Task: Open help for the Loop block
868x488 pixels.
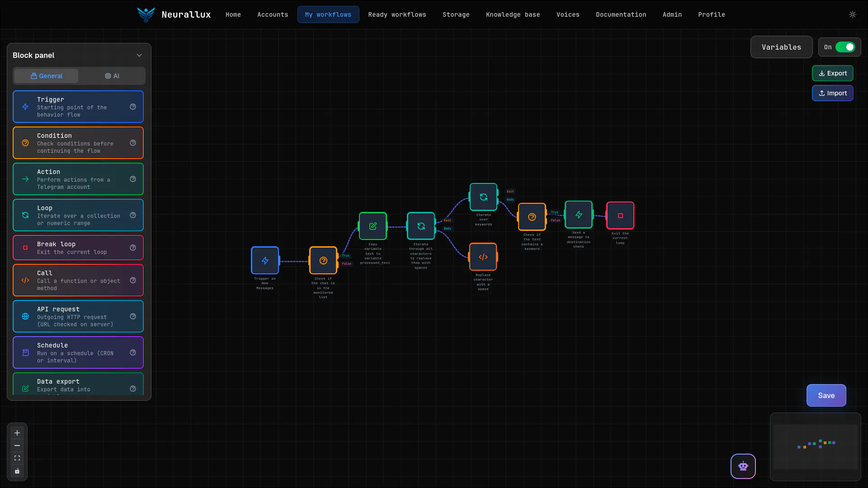Action: 133,215
